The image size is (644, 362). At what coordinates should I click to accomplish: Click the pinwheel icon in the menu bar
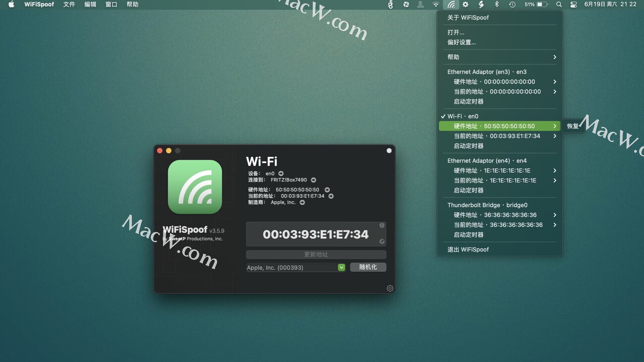(x=406, y=4)
